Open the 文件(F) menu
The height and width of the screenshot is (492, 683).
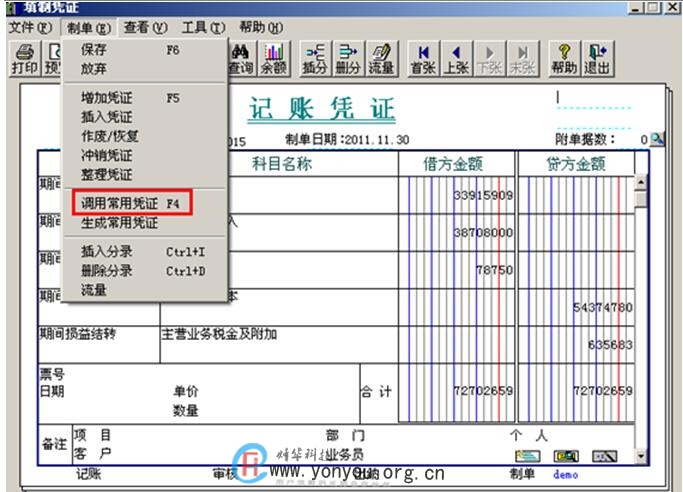coord(30,28)
